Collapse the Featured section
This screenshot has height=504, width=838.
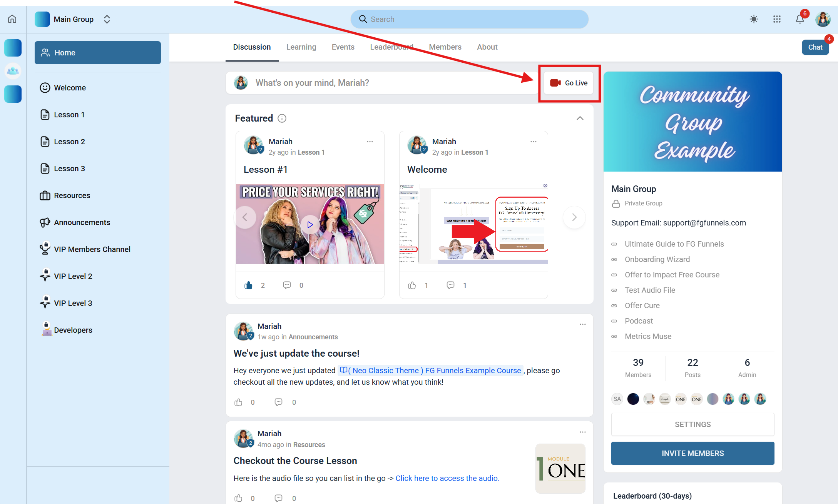[580, 118]
